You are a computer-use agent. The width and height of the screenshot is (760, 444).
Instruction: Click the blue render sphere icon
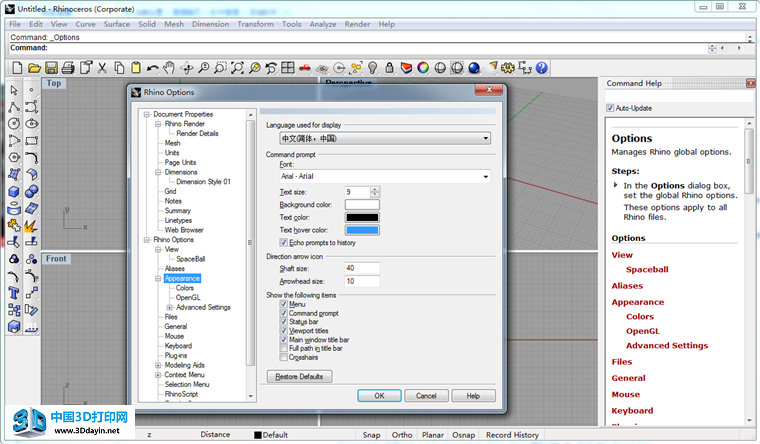(x=474, y=68)
